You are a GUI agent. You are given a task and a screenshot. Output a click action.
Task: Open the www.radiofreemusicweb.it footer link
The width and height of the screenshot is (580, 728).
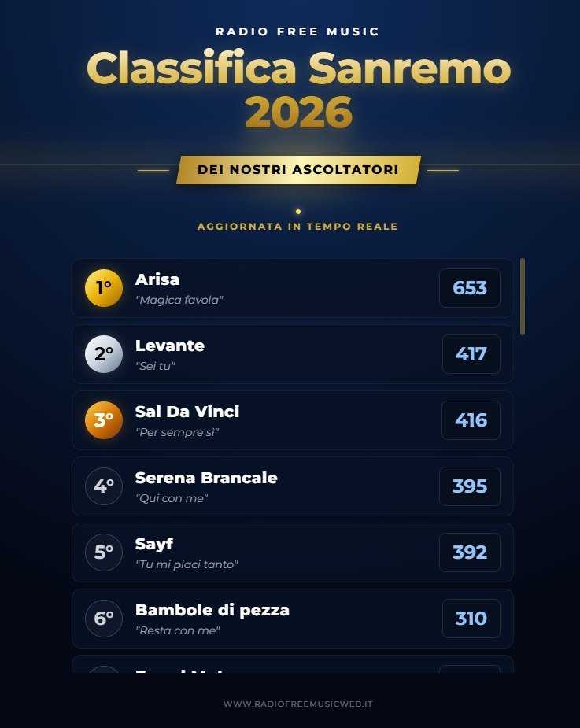pyautogui.click(x=297, y=704)
